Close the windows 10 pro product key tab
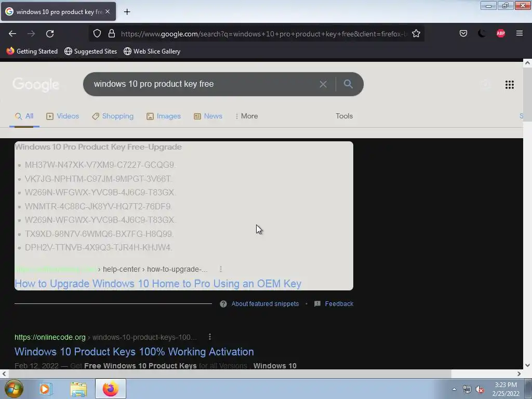Viewport: 532px width, 399px height. tap(108, 11)
